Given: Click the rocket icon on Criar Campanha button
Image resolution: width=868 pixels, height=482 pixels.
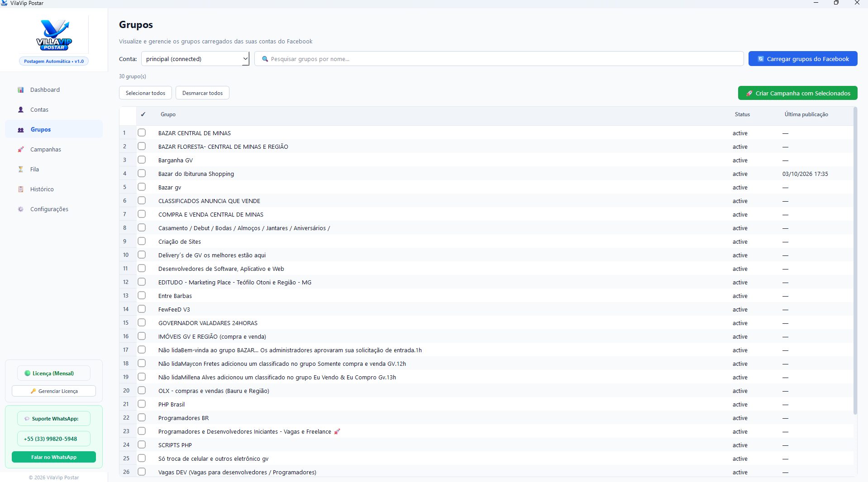Looking at the screenshot, I should pos(749,93).
